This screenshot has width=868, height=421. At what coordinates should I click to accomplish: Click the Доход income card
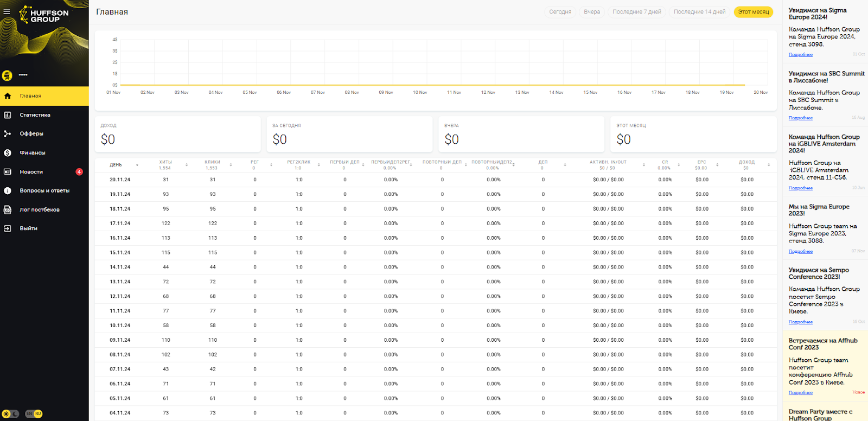point(178,135)
